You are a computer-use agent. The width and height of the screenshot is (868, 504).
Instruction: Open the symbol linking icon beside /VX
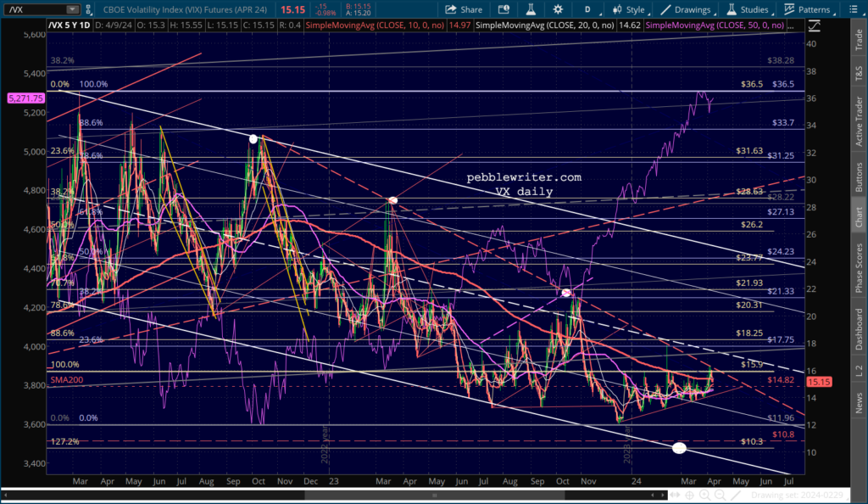pyautogui.click(x=88, y=9)
